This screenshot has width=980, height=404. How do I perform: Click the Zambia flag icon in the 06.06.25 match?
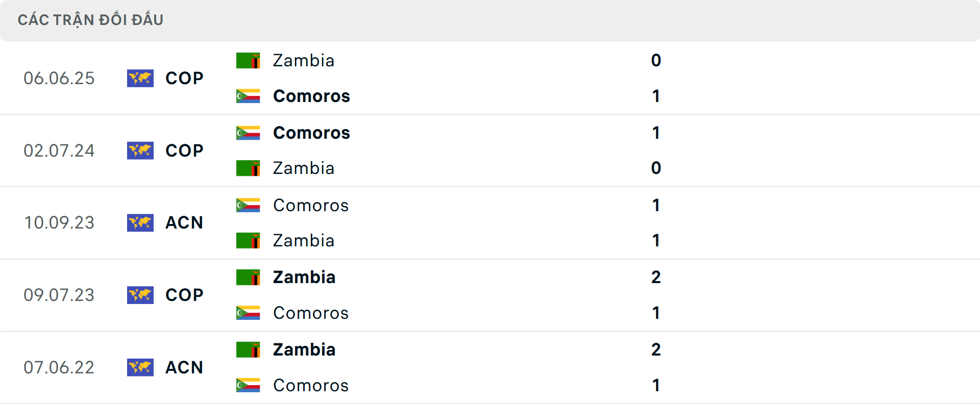tap(248, 60)
